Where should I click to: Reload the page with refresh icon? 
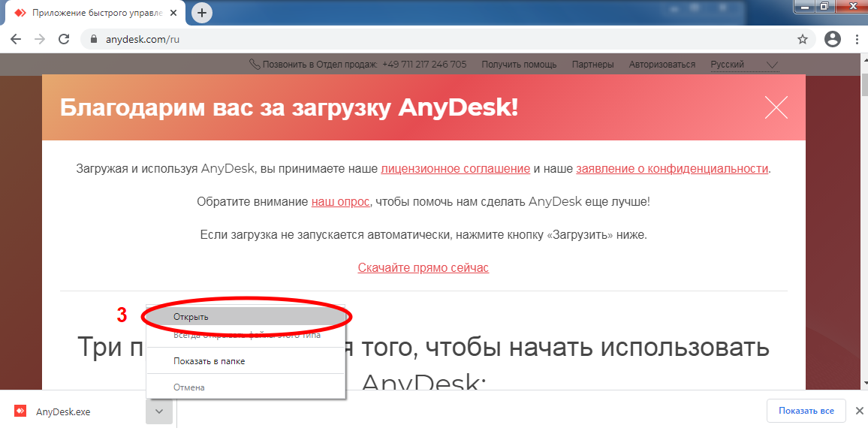(64, 39)
